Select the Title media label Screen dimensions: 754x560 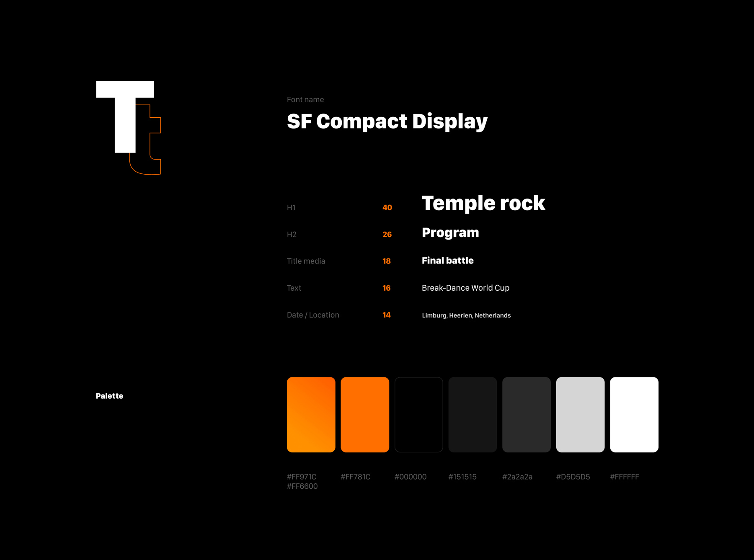(x=306, y=261)
